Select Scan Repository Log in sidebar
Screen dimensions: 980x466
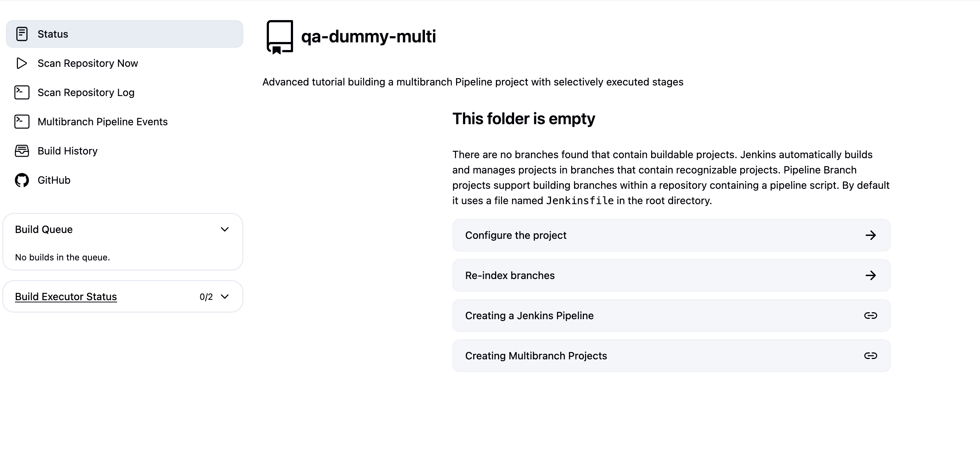86,92
